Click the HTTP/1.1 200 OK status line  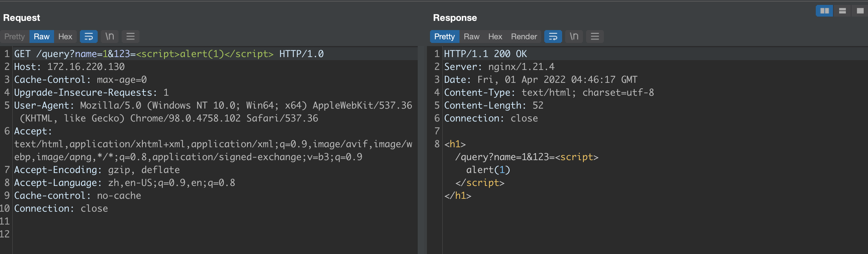click(486, 54)
